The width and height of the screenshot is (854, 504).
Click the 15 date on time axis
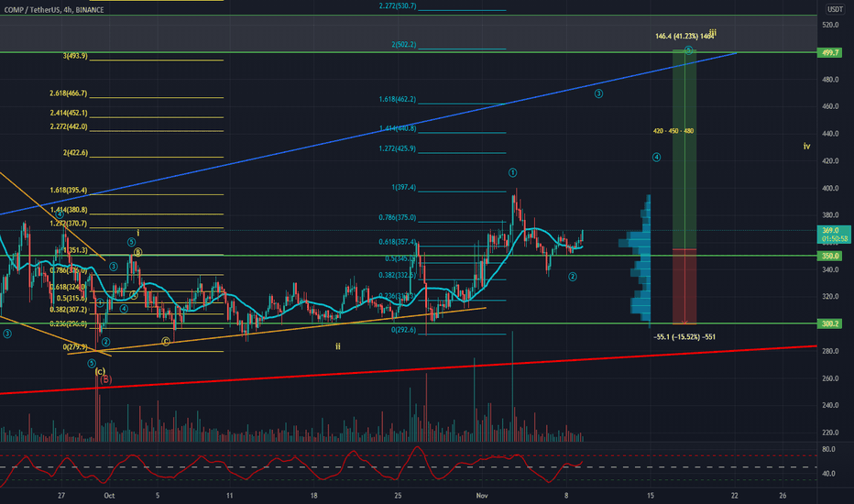click(651, 496)
